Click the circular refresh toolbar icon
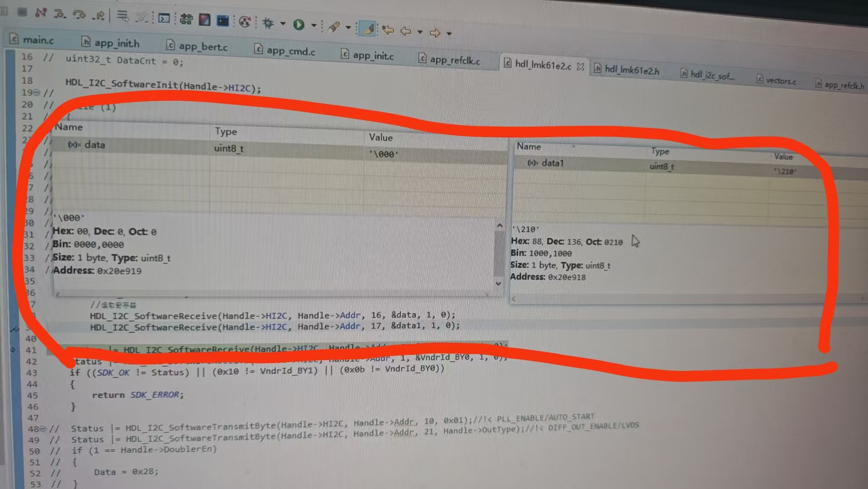 point(244,21)
